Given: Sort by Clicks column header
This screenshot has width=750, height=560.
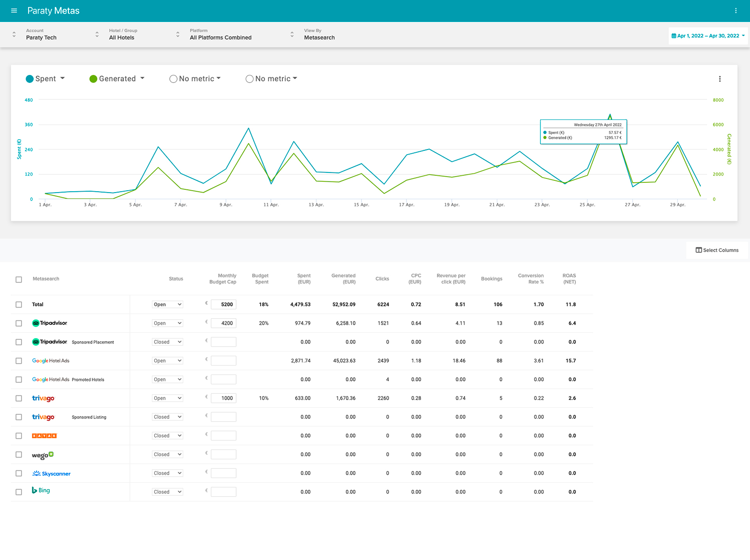Looking at the screenshot, I should click(x=382, y=279).
